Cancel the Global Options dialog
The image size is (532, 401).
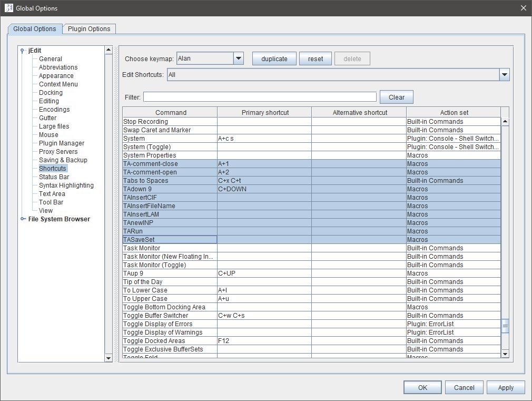[x=464, y=387]
